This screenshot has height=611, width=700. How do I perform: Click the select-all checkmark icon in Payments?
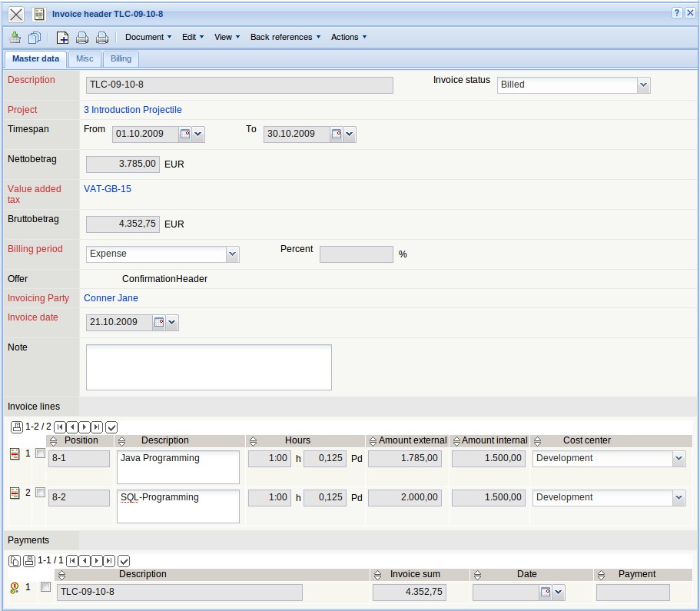(124, 561)
